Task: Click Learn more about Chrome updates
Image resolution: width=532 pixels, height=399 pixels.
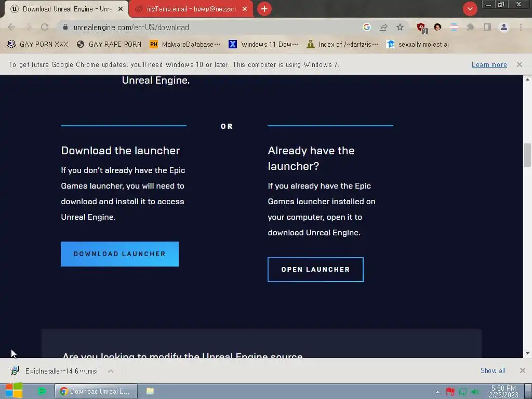Action: click(x=489, y=64)
